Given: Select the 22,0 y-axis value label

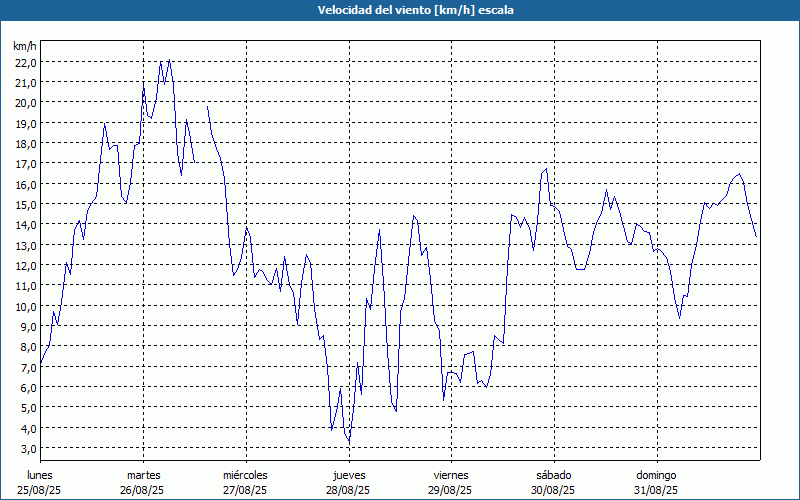Looking at the screenshot, I should tap(25, 62).
